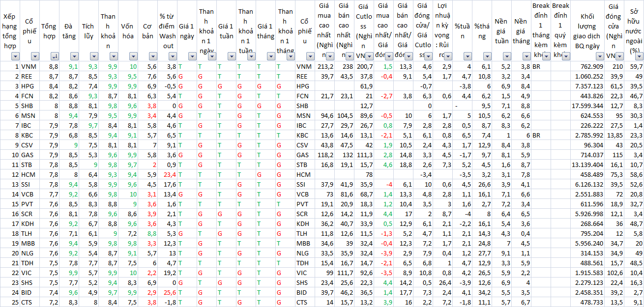
Task: Open the Break đỉnh 1 tháng filter dropdown
Action: click(x=546, y=56)
